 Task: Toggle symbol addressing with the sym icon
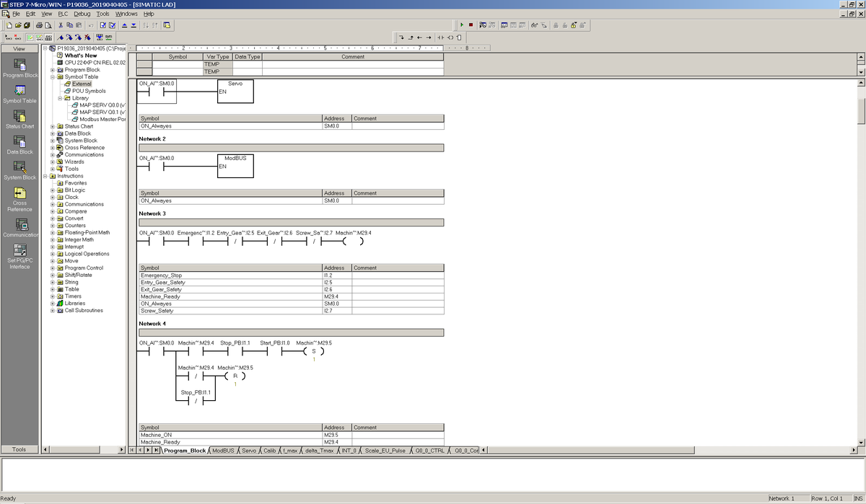(108, 37)
